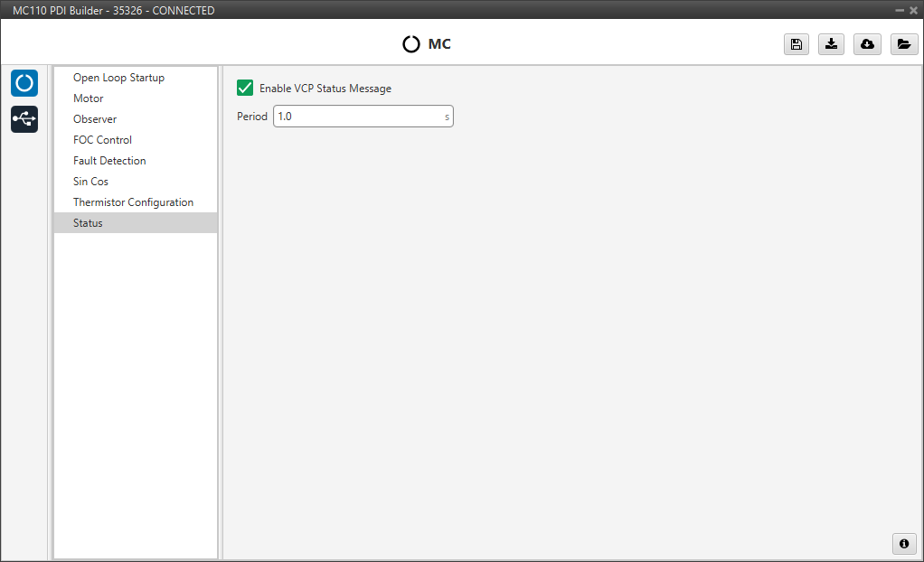Select Motor in the side list
Image resolution: width=924 pixels, height=562 pixels.
(x=89, y=98)
